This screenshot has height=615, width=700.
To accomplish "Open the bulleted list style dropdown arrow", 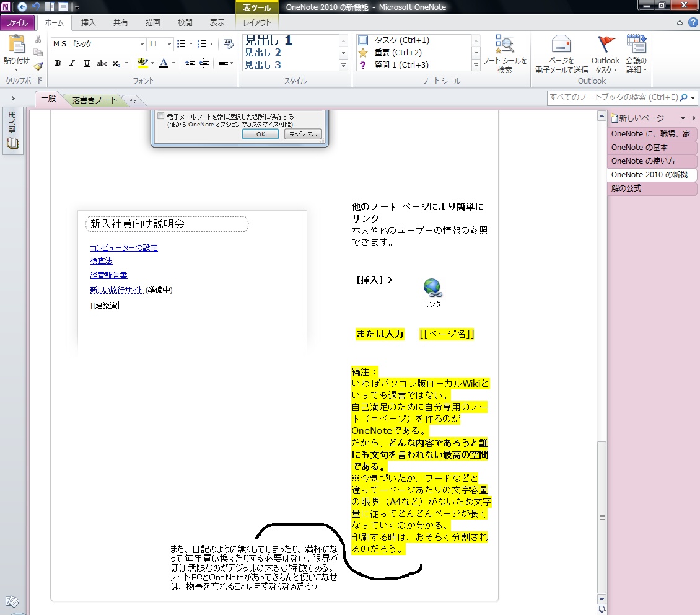I will pyautogui.click(x=191, y=44).
